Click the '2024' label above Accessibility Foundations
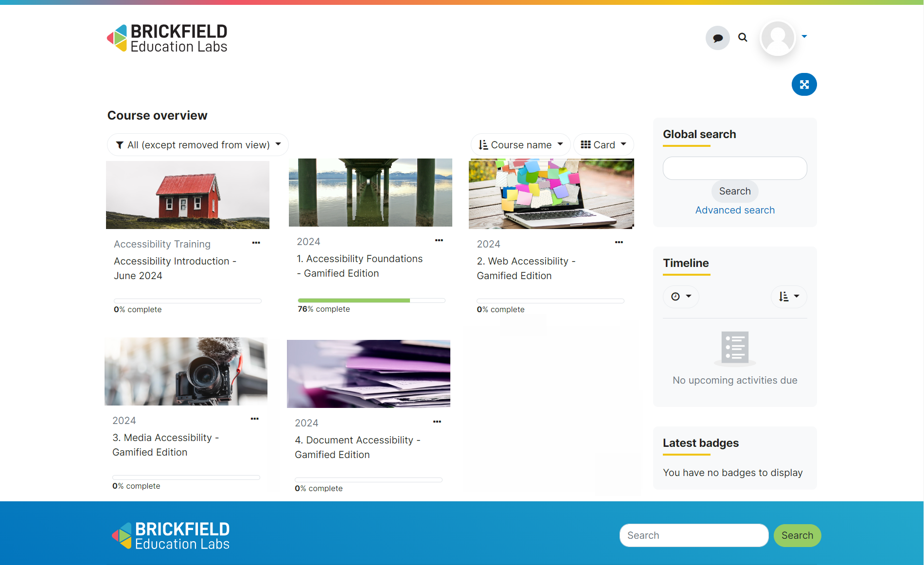This screenshot has width=924, height=565. (x=308, y=242)
